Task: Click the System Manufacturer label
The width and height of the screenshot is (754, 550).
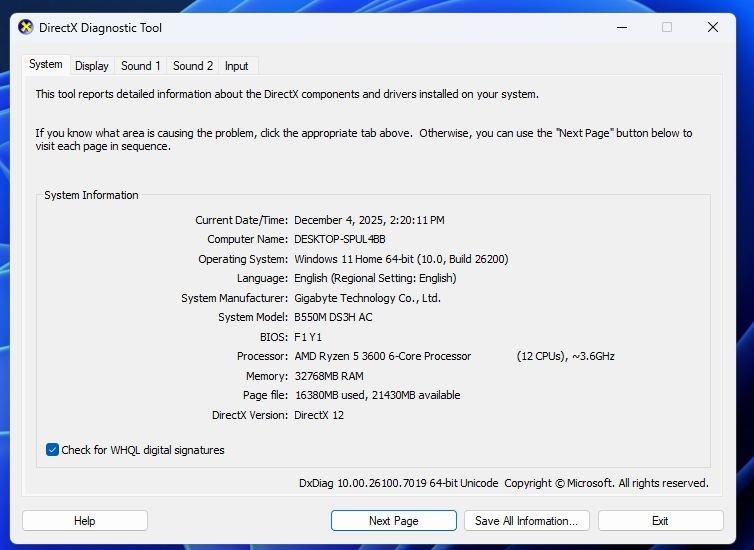Action: coord(234,298)
